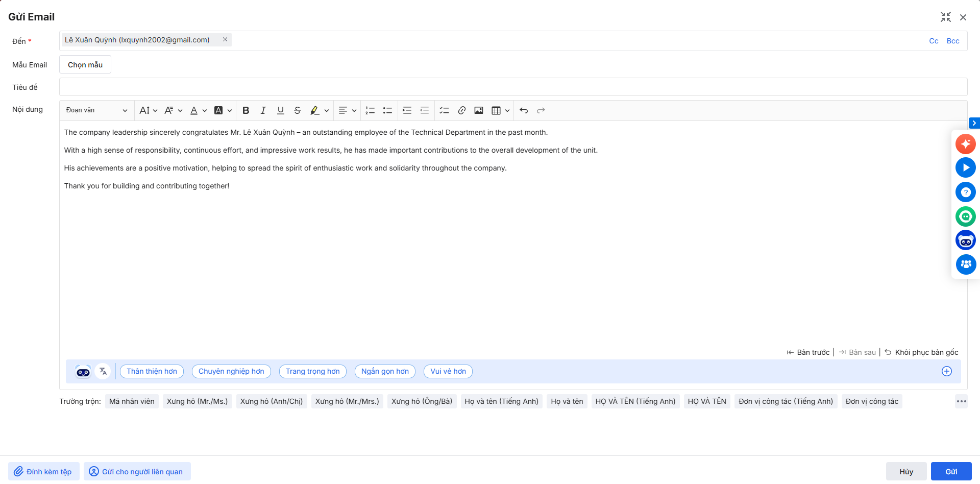Open the text color dropdown arrow
This screenshot has height=484, width=980.
tap(205, 110)
